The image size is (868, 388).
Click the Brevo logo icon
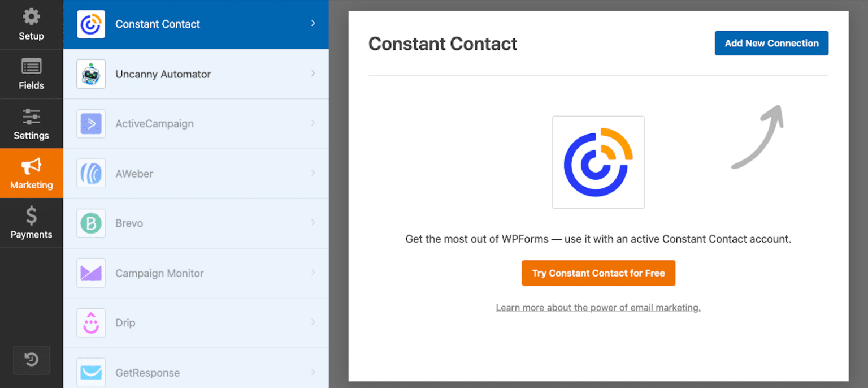(91, 223)
